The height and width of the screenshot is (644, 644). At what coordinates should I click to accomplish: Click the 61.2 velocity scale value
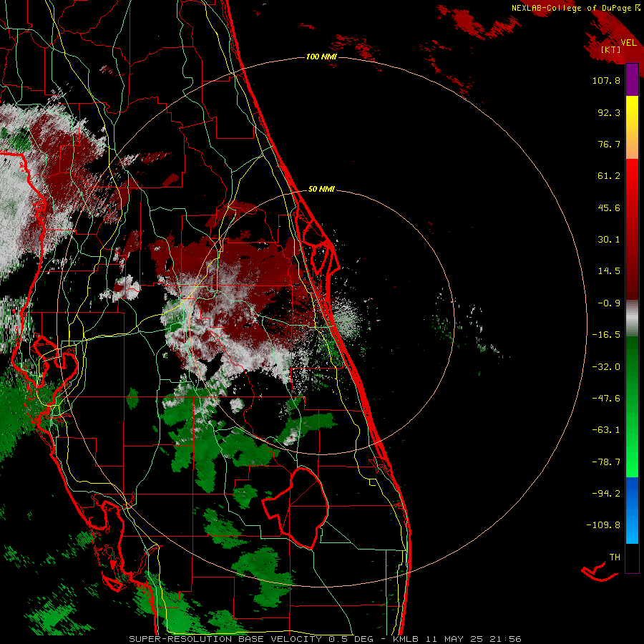pos(609,176)
